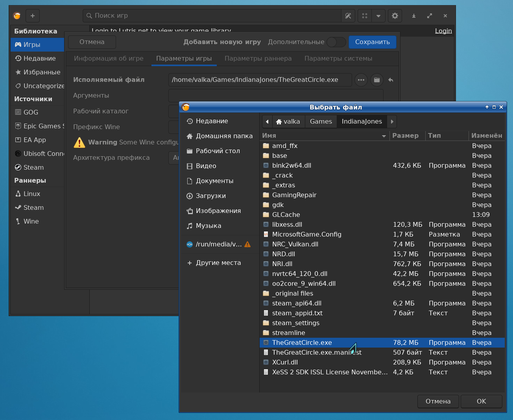Open Недавние in Lutris sidebar
This screenshot has height=420, width=513.
(37, 58)
